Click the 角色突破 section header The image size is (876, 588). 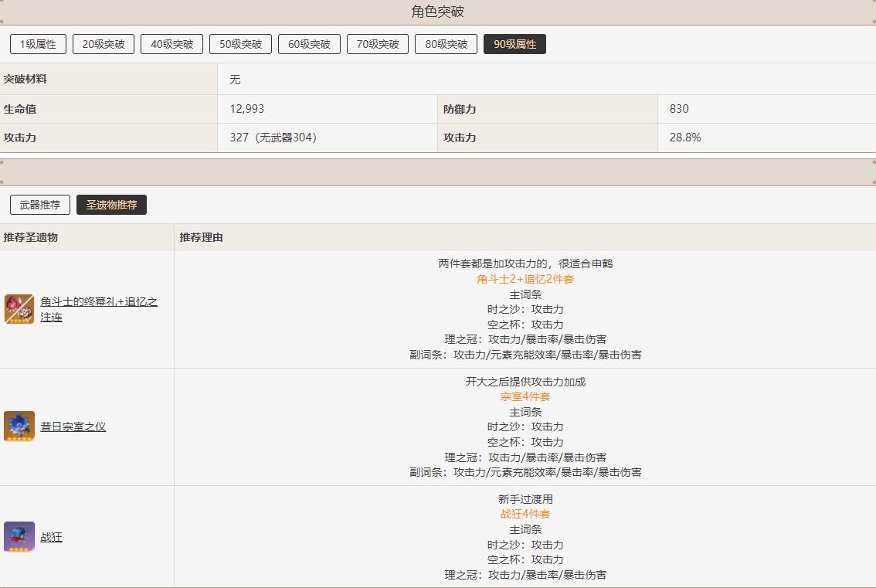click(438, 12)
